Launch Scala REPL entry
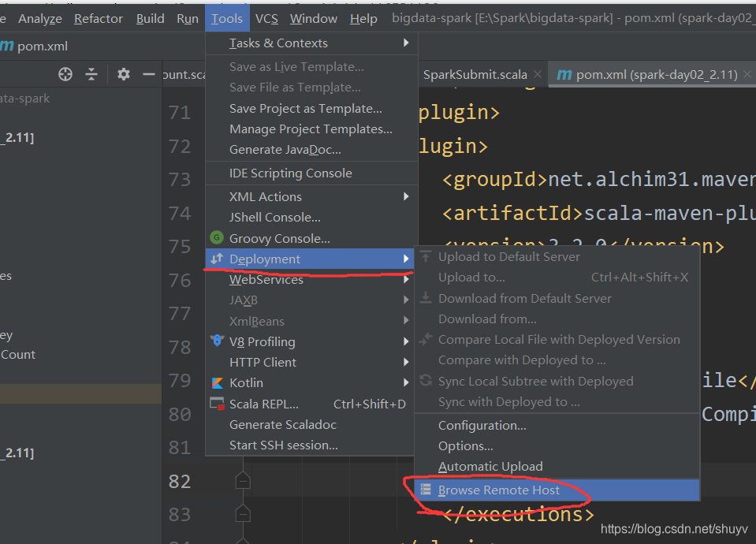This screenshot has height=544, width=756. 311,404
